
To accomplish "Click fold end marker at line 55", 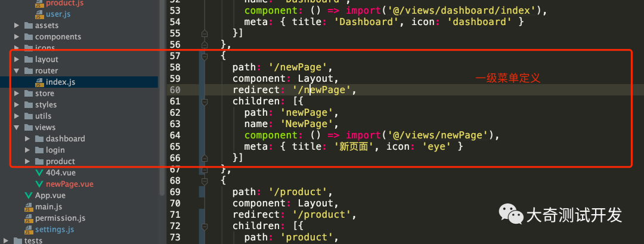I will tap(205, 33).
